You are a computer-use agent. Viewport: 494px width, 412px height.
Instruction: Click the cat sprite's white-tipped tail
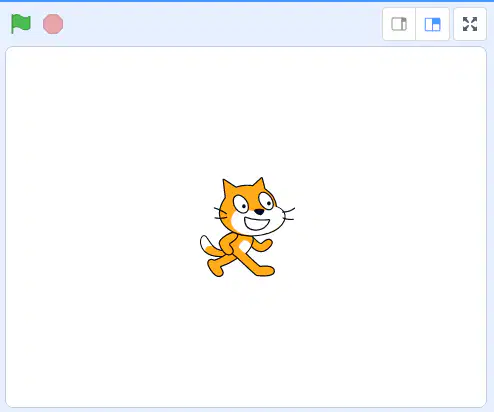(210, 247)
